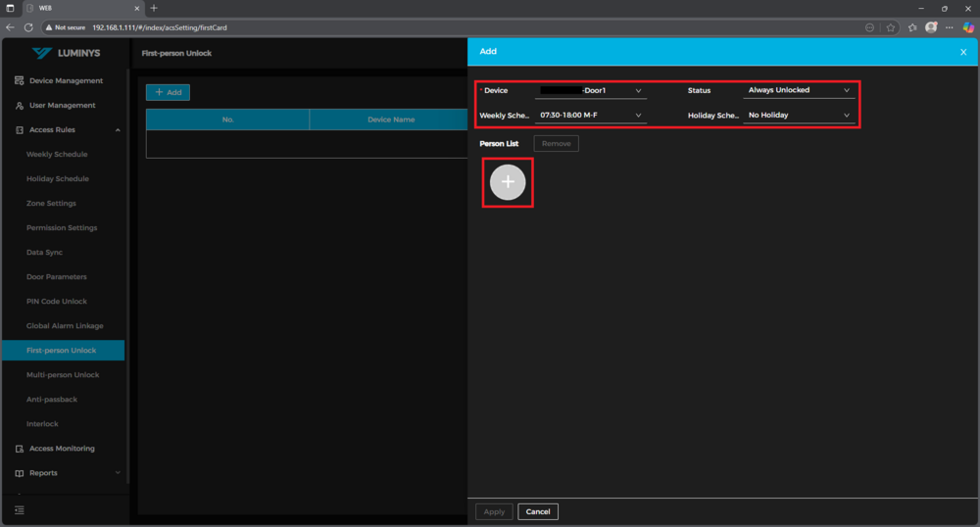Click the Add button above table
980x527 pixels.
[x=168, y=92]
